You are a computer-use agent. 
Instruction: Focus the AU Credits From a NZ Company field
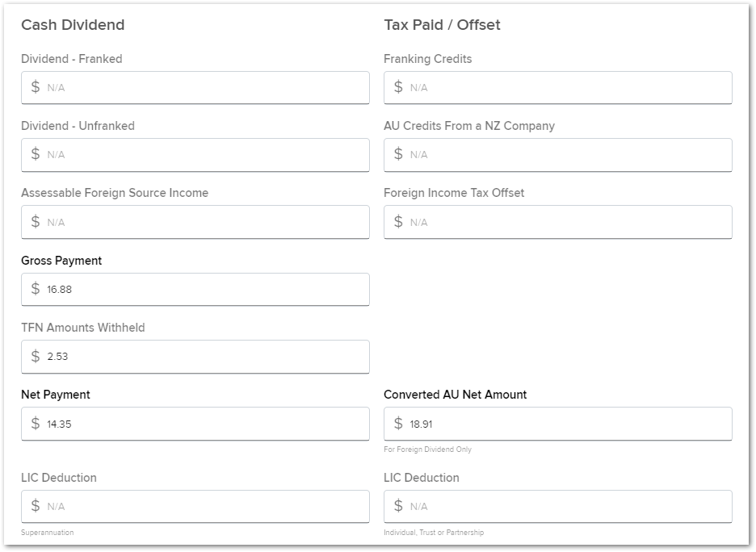pos(558,155)
